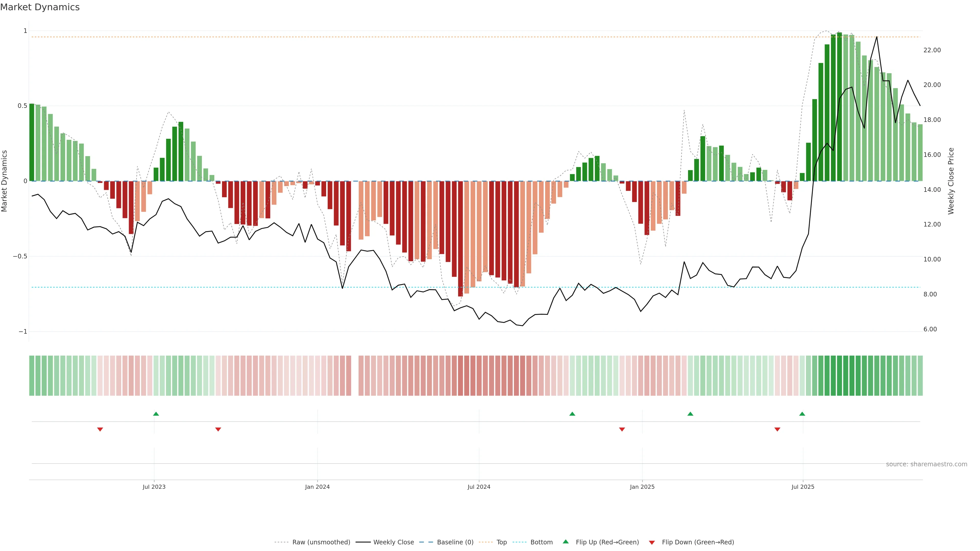Click the Flip Up triangle at Jul 2023
This screenshot has width=980, height=551.
click(156, 414)
